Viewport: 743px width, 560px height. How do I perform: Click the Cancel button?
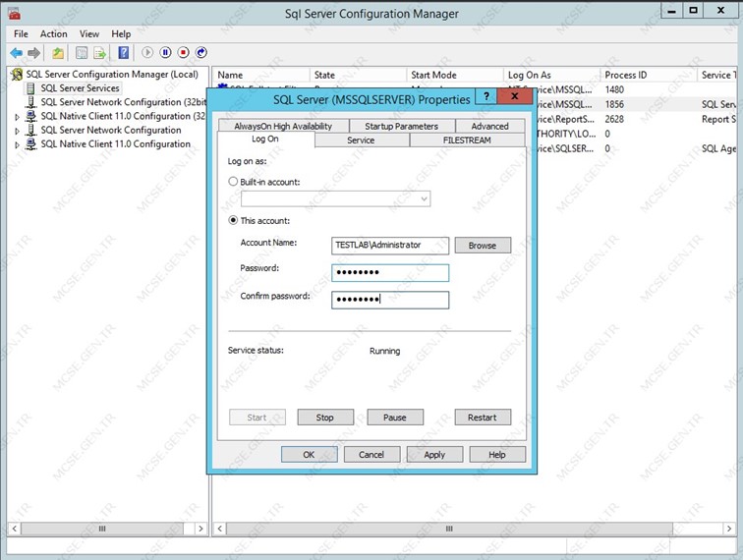[x=371, y=454]
